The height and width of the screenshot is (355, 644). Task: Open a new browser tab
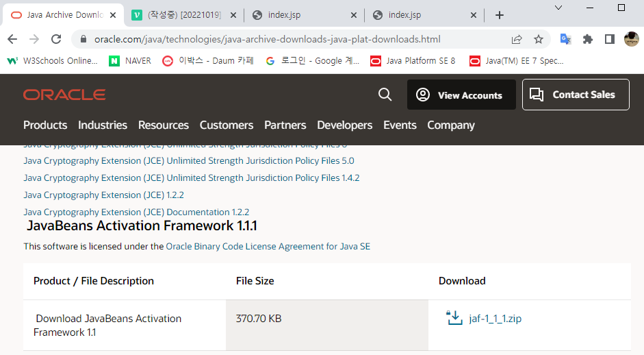[500, 15]
